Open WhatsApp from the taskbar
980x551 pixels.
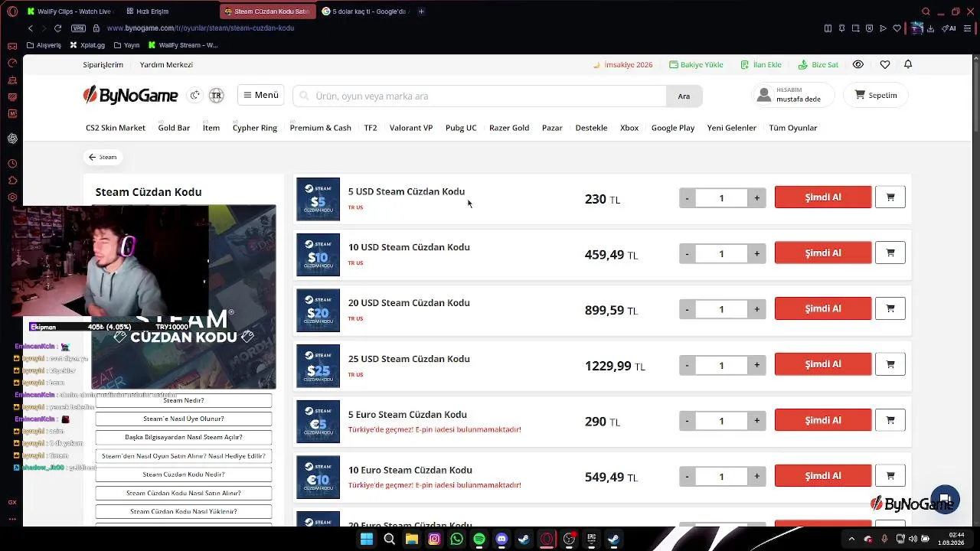coord(457,540)
